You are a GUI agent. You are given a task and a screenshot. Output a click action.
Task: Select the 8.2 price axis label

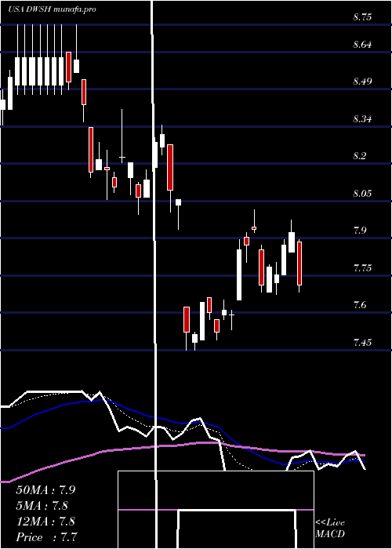tap(359, 156)
